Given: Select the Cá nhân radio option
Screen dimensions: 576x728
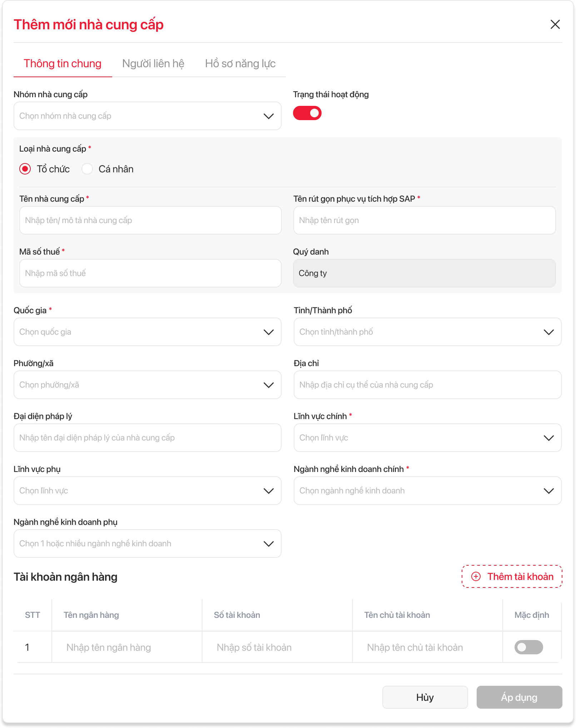Looking at the screenshot, I should (x=87, y=169).
